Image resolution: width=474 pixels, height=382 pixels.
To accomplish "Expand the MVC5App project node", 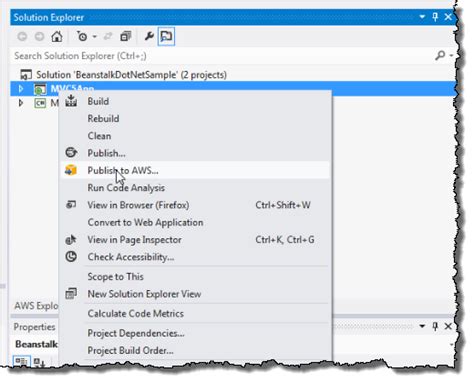I will (21, 89).
